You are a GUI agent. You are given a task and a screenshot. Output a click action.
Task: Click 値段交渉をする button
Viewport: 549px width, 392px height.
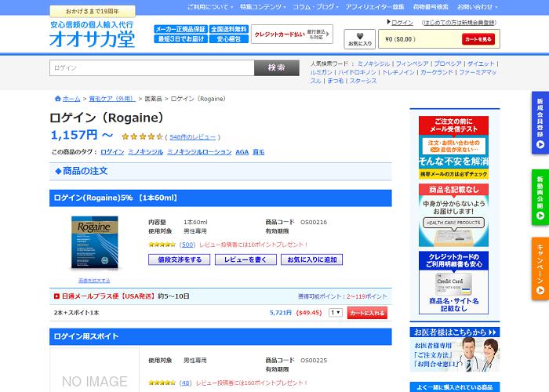pyautogui.click(x=180, y=260)
